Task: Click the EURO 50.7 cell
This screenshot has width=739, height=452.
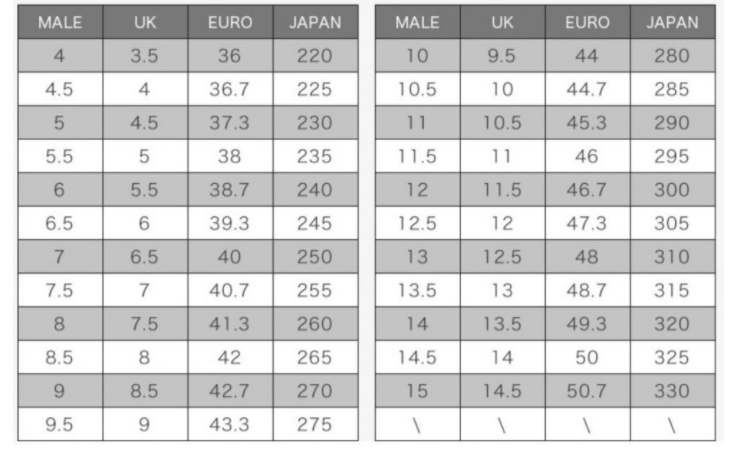Action: pos(587,391)
